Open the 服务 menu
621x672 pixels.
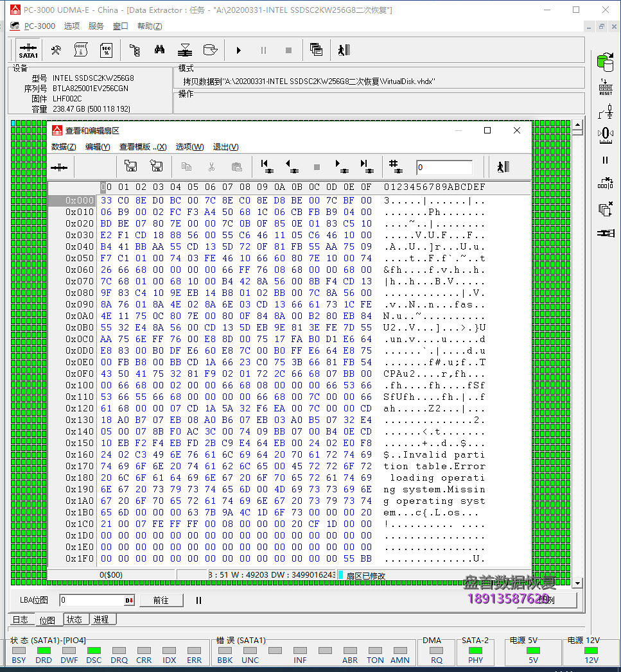96,26
